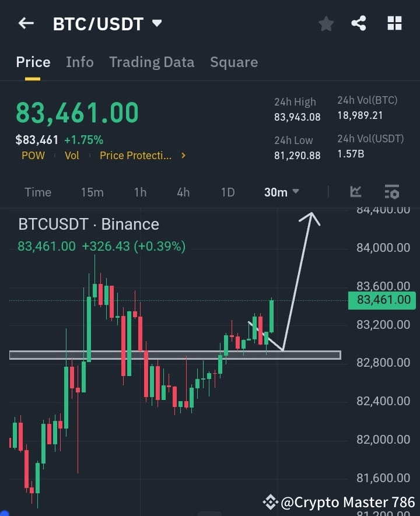Viewport: 420px width, 516px height.
Task: Switch to the Info tab
Action: pyautogui.click(x=80, y=62)
